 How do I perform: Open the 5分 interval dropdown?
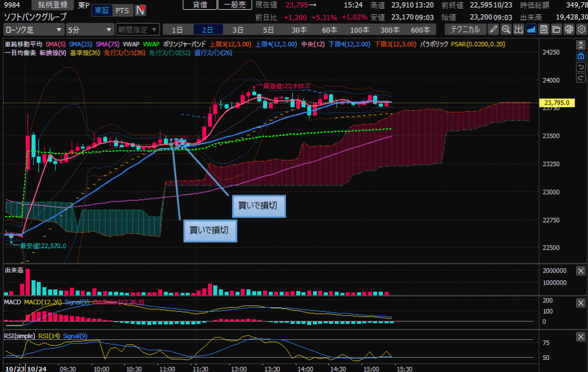click(x=90, y=29)
